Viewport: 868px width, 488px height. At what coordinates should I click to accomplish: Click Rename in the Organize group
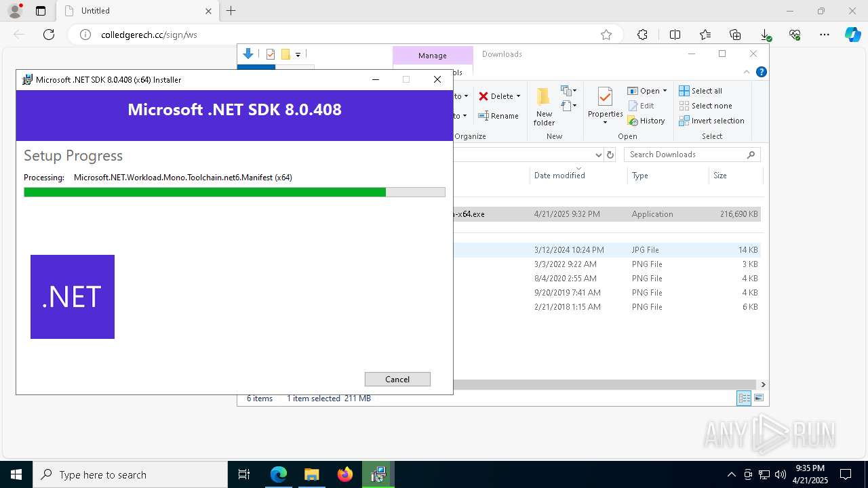point(498,116)
